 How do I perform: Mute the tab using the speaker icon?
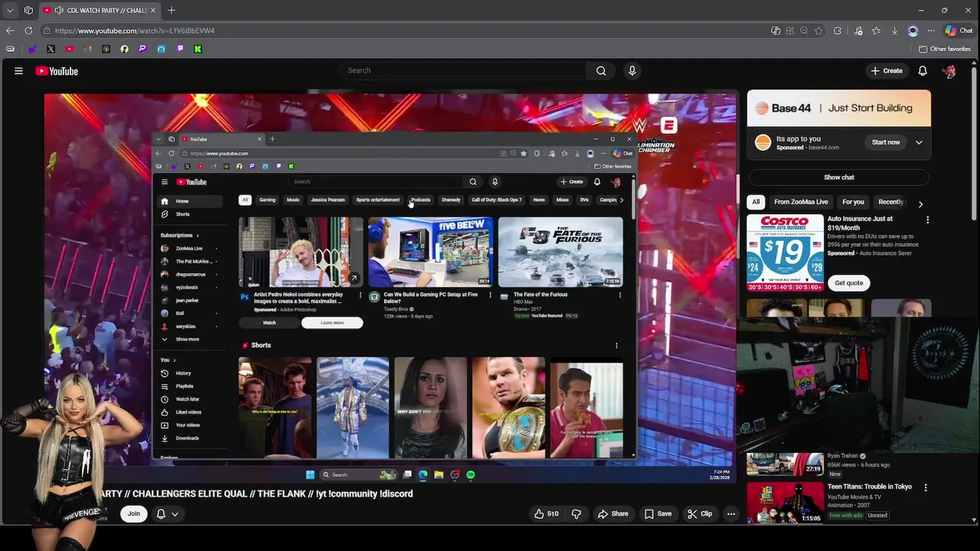coord(60,10)
